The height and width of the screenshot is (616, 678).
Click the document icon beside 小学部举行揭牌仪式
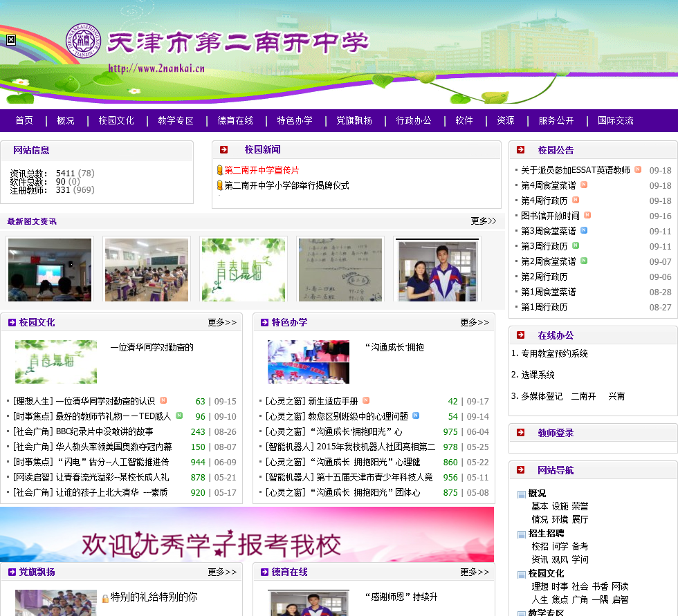click(x=220, y=185)
